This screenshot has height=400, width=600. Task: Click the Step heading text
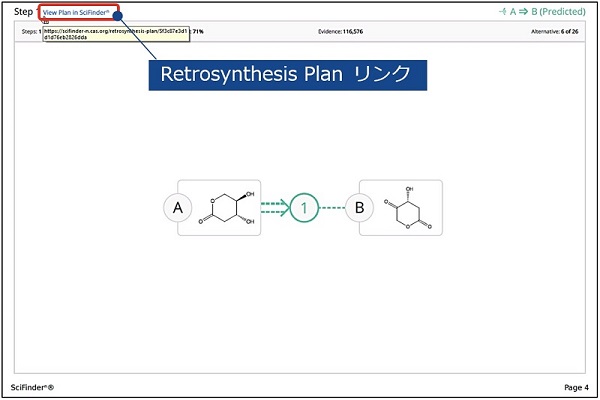tap(24, 11)
